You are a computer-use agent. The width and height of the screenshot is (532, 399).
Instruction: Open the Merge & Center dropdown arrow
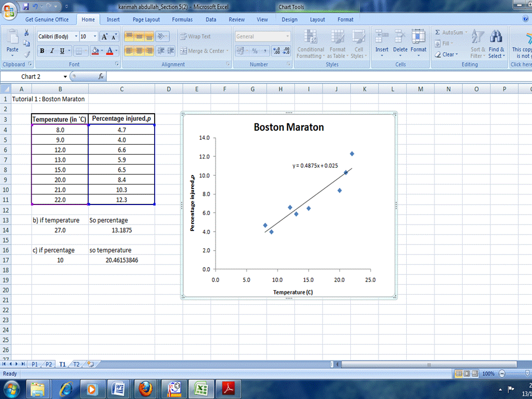[227, 51]
